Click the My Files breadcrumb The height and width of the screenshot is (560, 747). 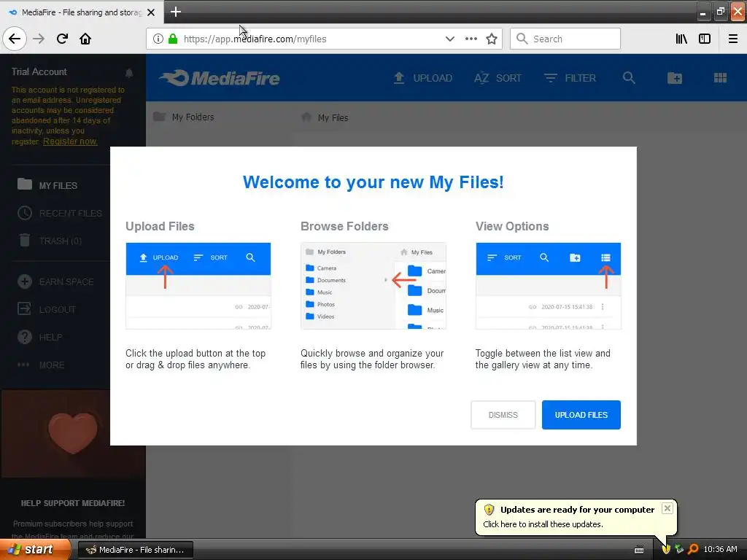[325, 117]
